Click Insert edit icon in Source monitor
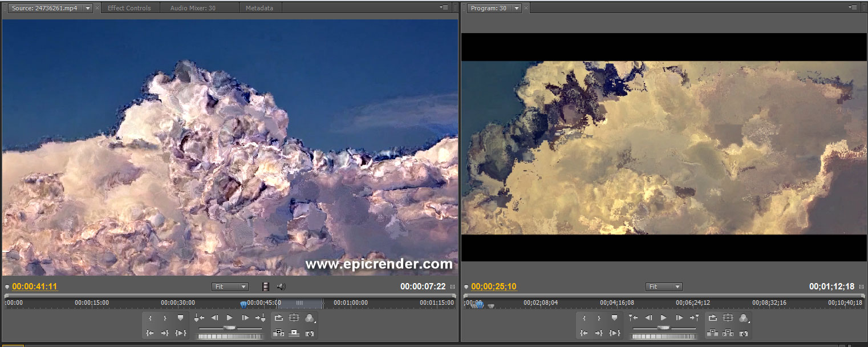The image size is (868, 347). click(279, 333)
